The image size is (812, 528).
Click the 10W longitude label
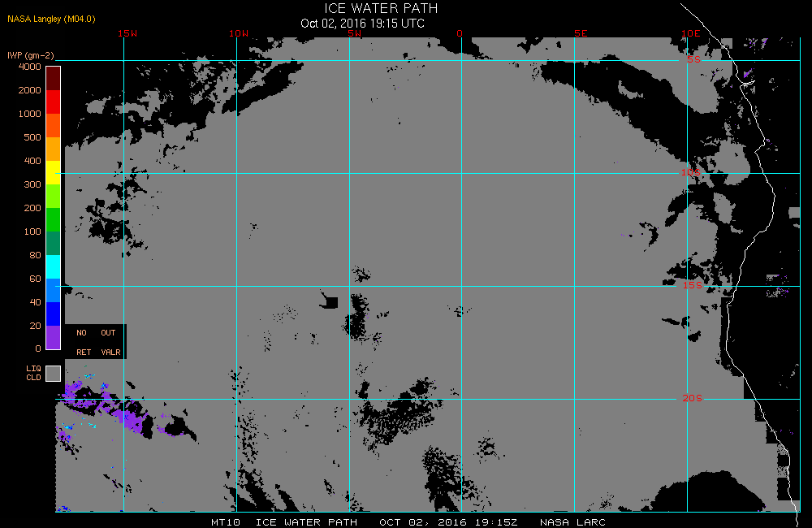[x=239, y=33]
